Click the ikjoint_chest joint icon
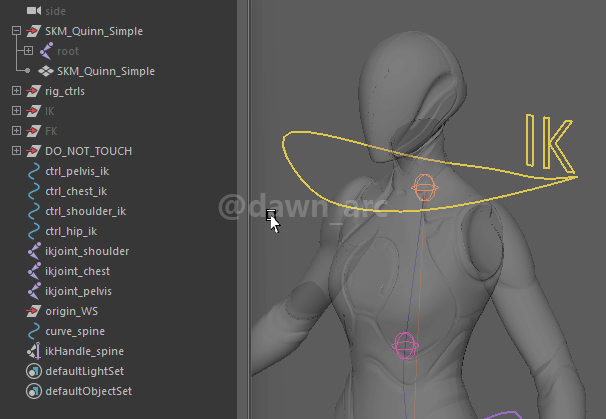 [x=34, y=271]
